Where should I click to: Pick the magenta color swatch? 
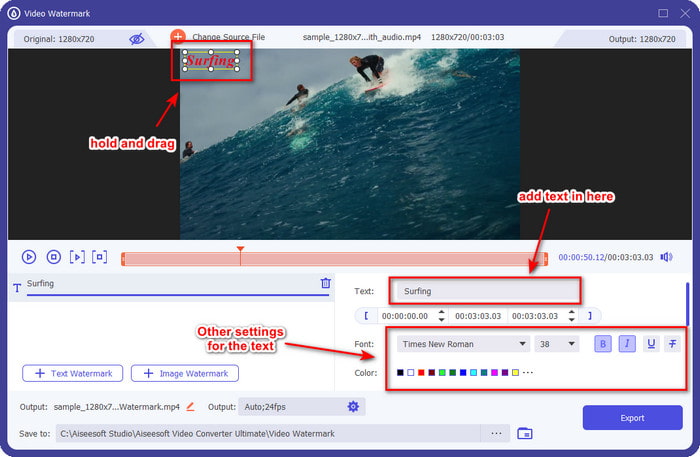pos(494,372)
